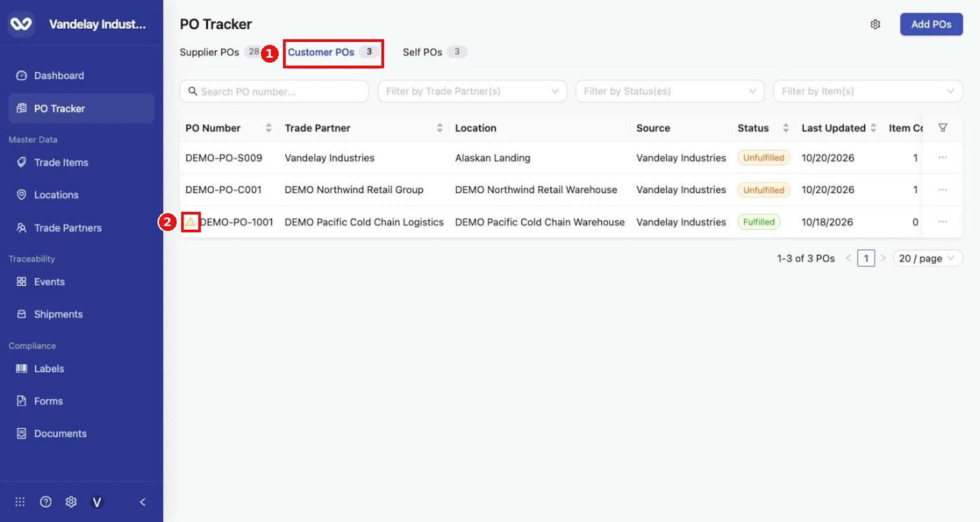
Task: Open the DEMO-PO-1001 purchase order
Action: pyautogui.click(x=237, y=222)
